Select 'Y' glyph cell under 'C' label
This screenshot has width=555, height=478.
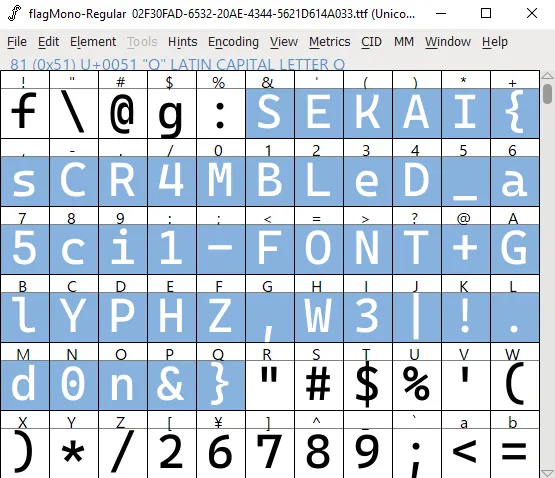pos(74,317)
